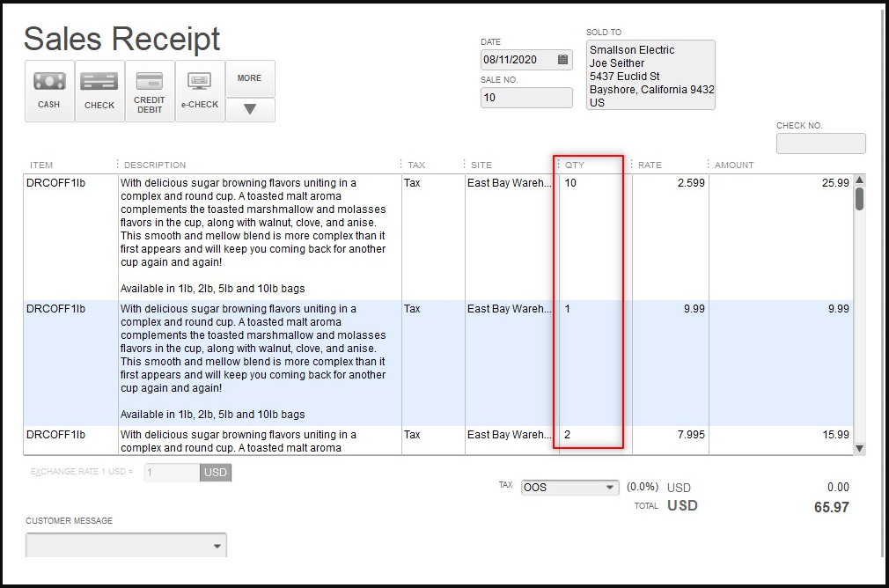Select the Check payment method
The width and height of the screenshot is (889, 588).
[x=99, y=91]
